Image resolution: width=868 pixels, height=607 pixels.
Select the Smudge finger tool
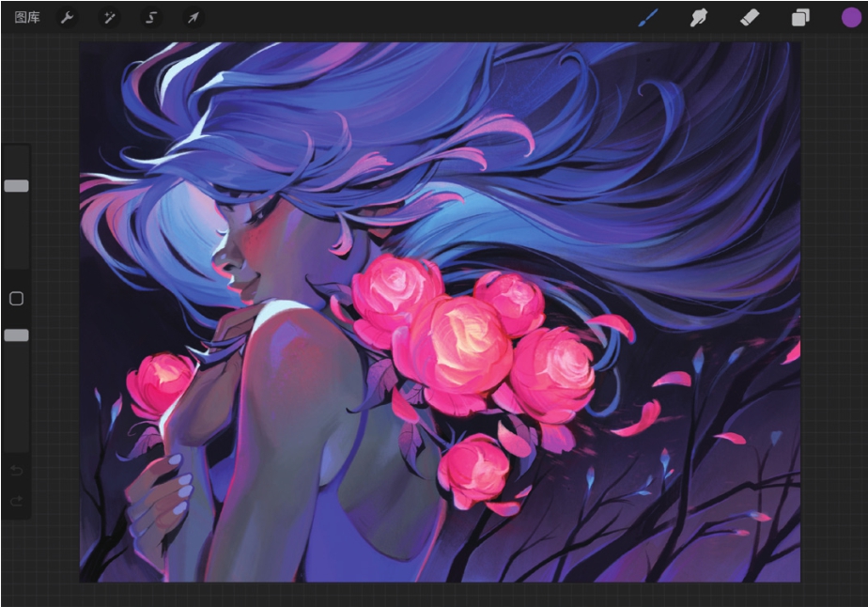[699, 18]
